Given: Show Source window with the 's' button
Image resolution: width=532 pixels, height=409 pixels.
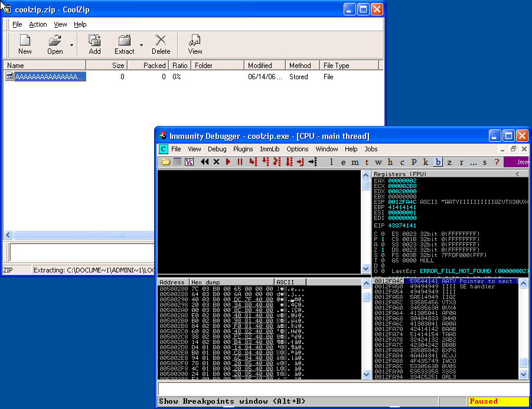Looking at the screenshot, I should tap(485, 162).
